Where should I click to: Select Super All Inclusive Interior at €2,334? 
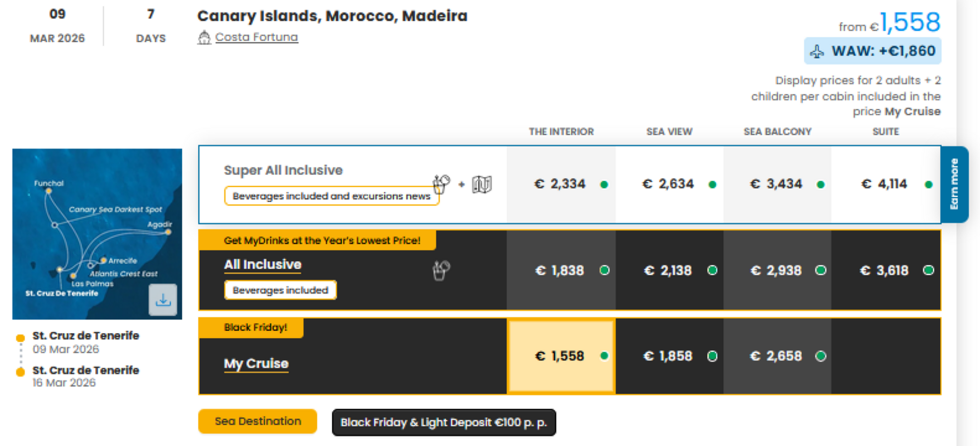[561, 185]
